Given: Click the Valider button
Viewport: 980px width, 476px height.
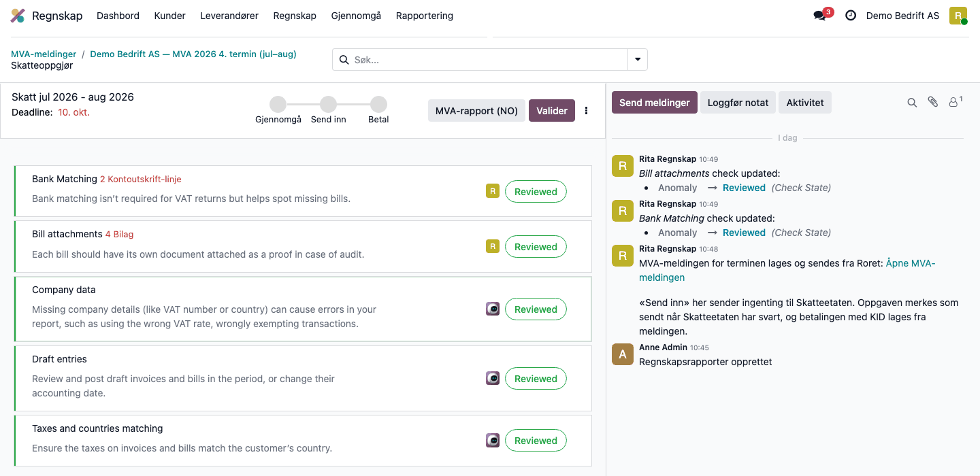Looking at the screenshot, I should coord(552,111).
